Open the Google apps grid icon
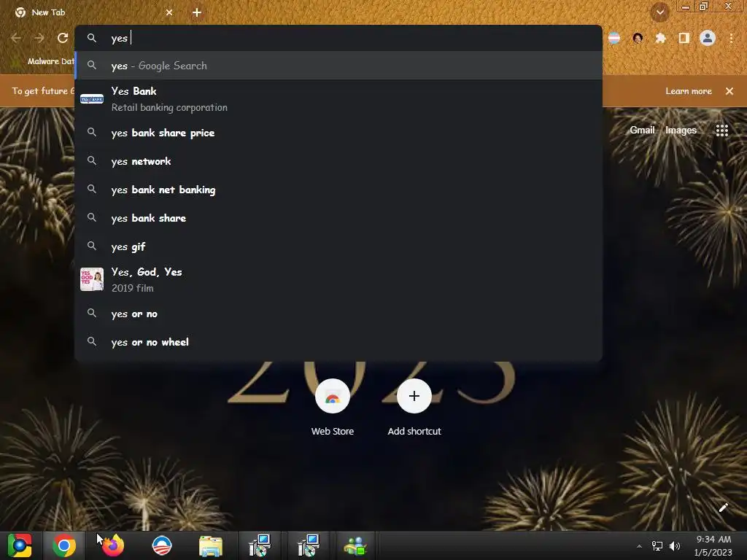This screenshot has width=747, height=560. (x=721, y=130)
